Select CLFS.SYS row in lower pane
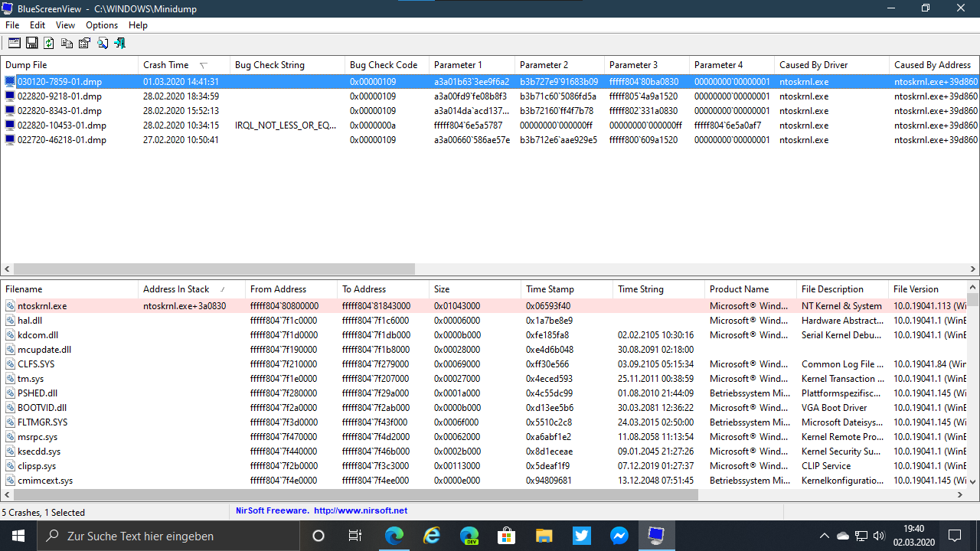Viewport: 980px width, 551px height. (x=484, y=364)
